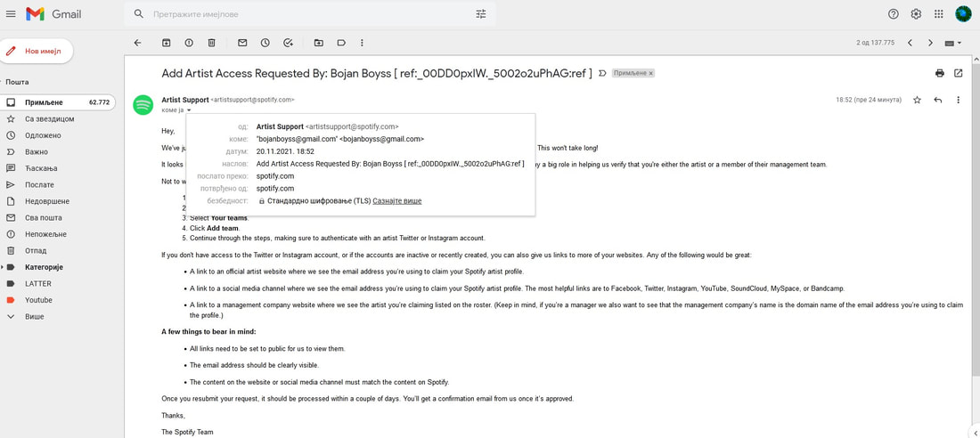
Task: Remove the Примљене label chip
Action: click(x=650, y=73)
